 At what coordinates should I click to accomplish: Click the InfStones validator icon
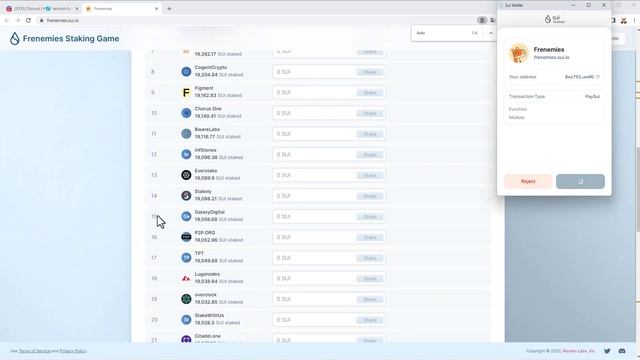[186, 154]
